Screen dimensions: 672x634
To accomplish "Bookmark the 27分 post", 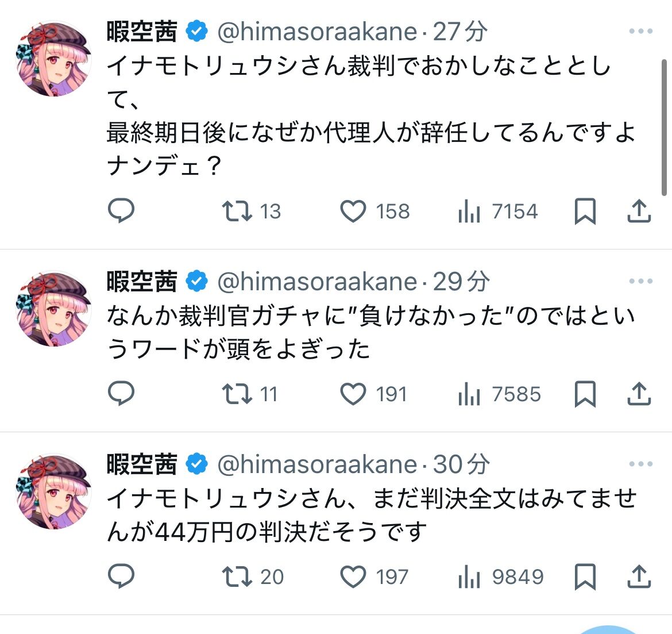I will tap(585, 211).
